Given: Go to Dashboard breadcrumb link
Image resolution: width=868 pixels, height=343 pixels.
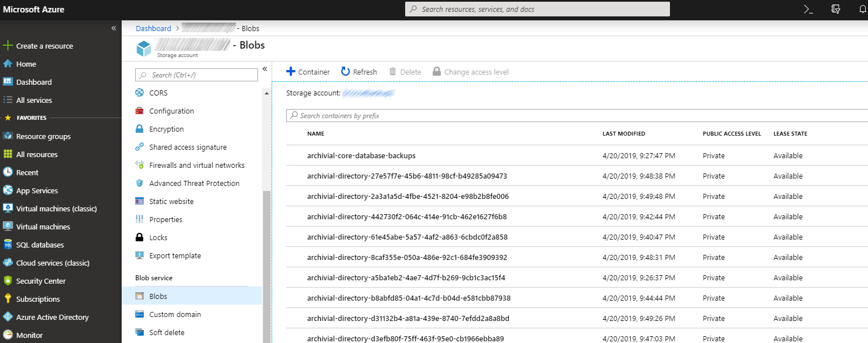Looking at the screenshot, I should click(153, 28).
